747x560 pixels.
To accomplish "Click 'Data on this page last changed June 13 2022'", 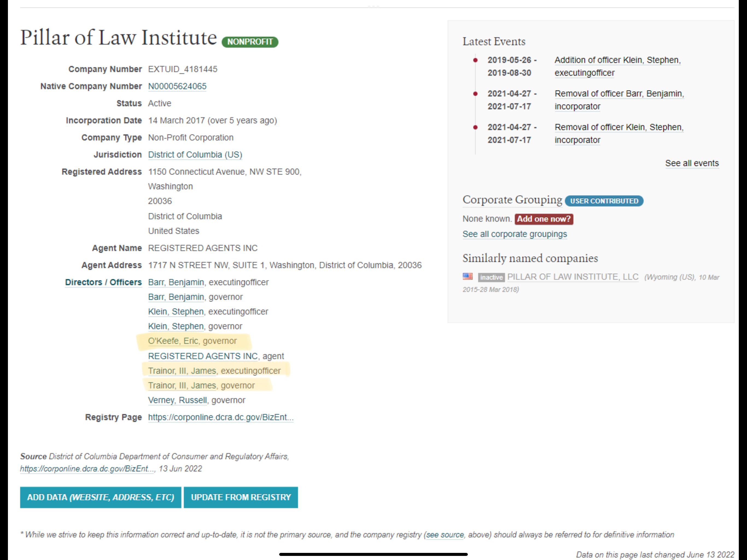I will 655,555.
